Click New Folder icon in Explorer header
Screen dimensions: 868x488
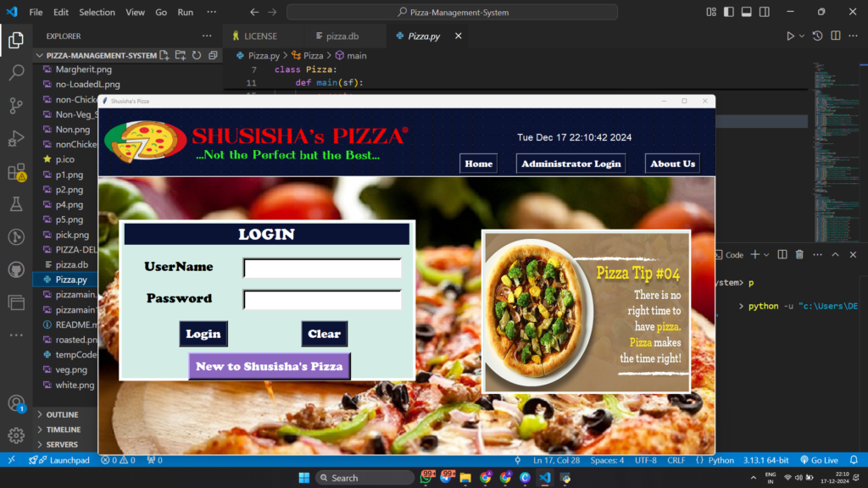click(x=181, y=55)
